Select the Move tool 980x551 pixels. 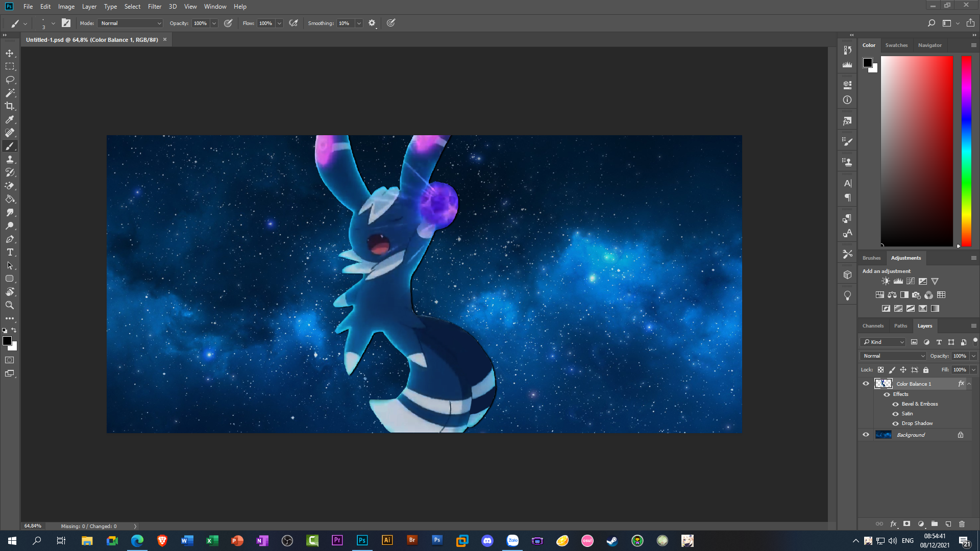(x=10, y=53)
